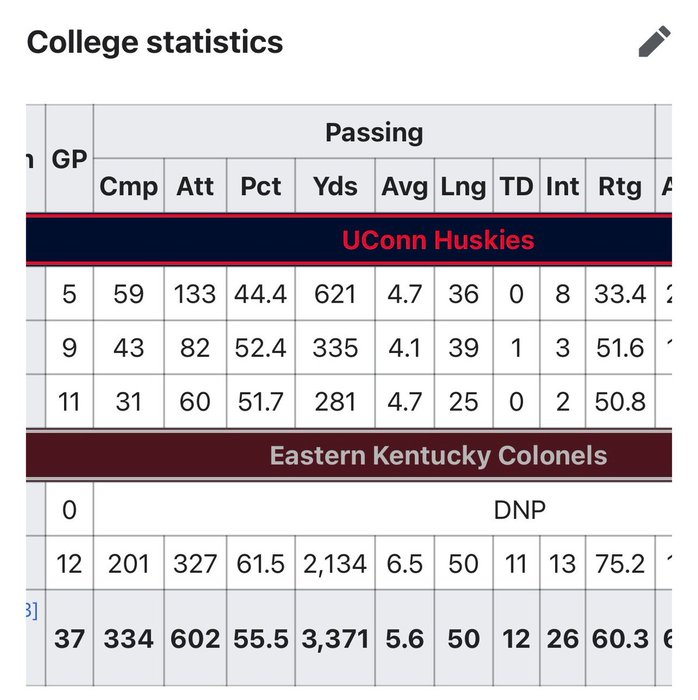698x700 pixels.
Task: Click the GP column header
Action: click(x=69, y=159)
